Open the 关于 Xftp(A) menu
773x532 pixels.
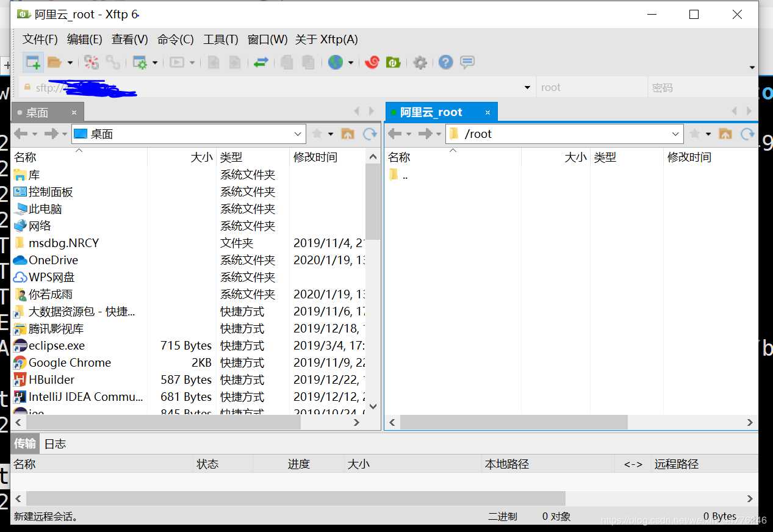pyautogui.click(x=326, y=39)
